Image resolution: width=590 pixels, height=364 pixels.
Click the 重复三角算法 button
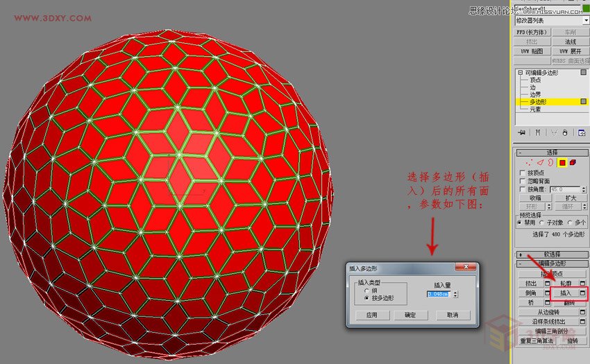[x=537, y=340]
